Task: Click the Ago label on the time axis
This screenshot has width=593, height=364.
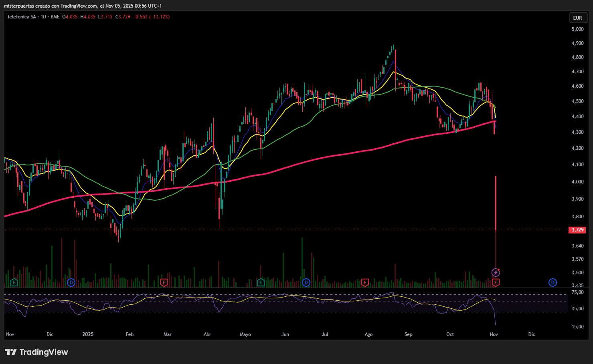Action: coord(368,334)
